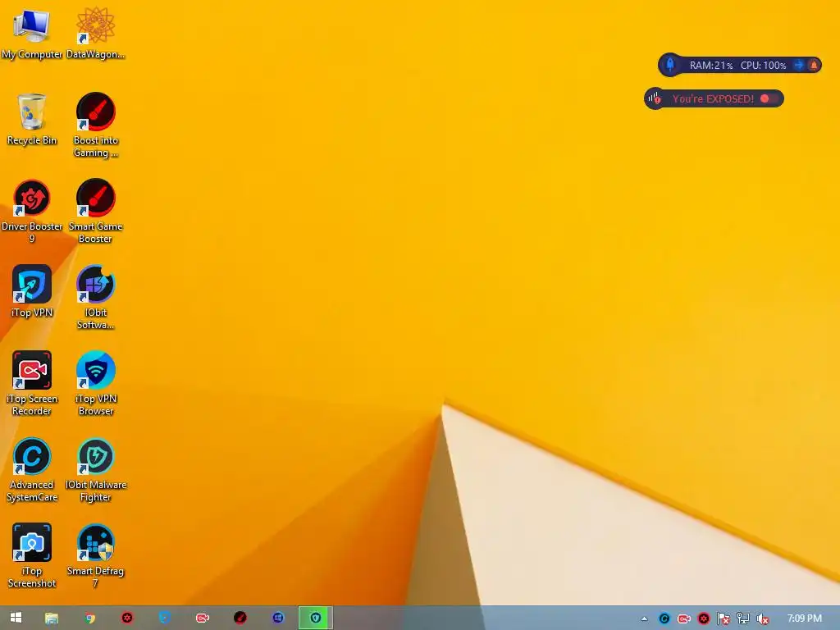Click the blue arrow on performance widget

point(799,65)
